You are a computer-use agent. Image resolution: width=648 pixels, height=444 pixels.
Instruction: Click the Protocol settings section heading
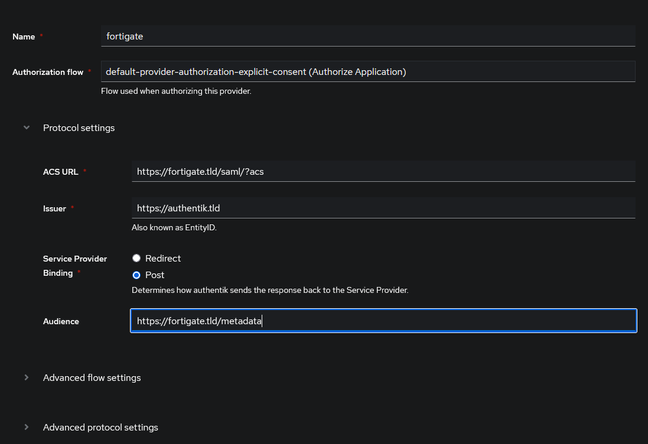click(79, 128)
